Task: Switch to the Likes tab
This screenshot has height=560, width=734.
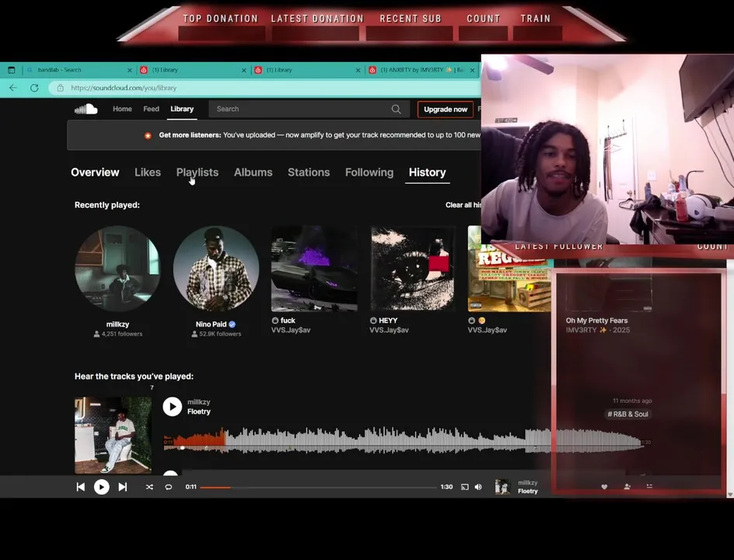Action: pos(148,173)
